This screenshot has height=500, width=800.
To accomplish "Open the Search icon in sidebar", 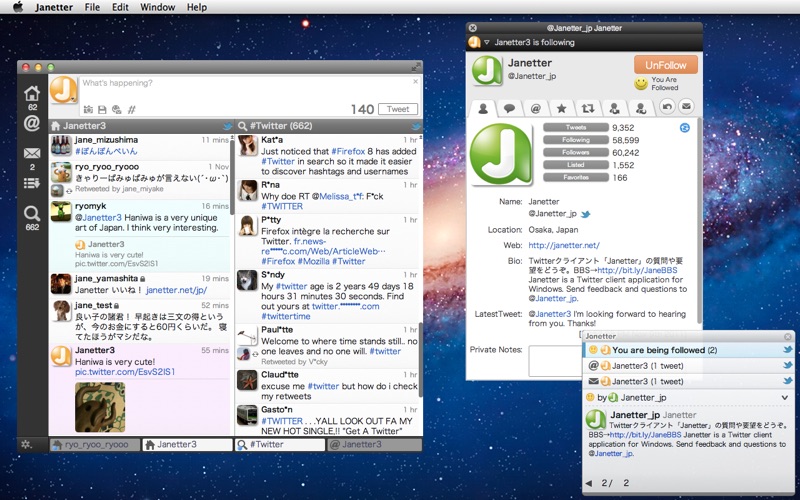I will 32,212.
